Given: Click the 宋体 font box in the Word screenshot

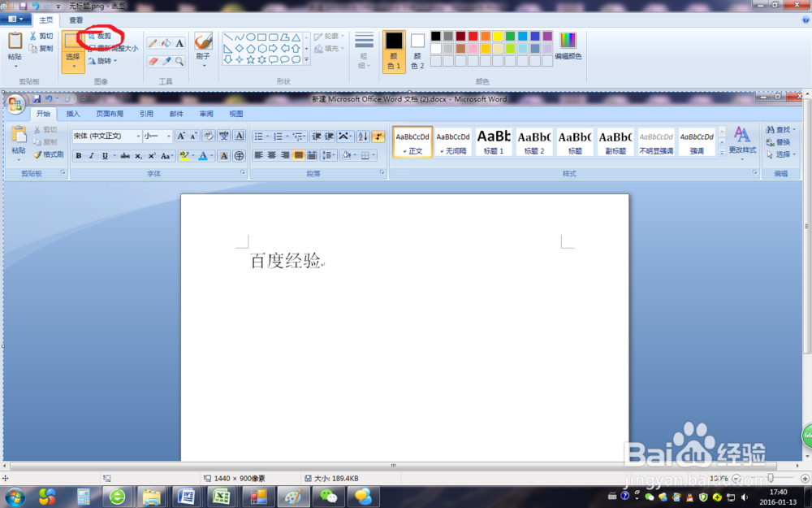Looking at the screenshot, I should click(x=106, y=136).
